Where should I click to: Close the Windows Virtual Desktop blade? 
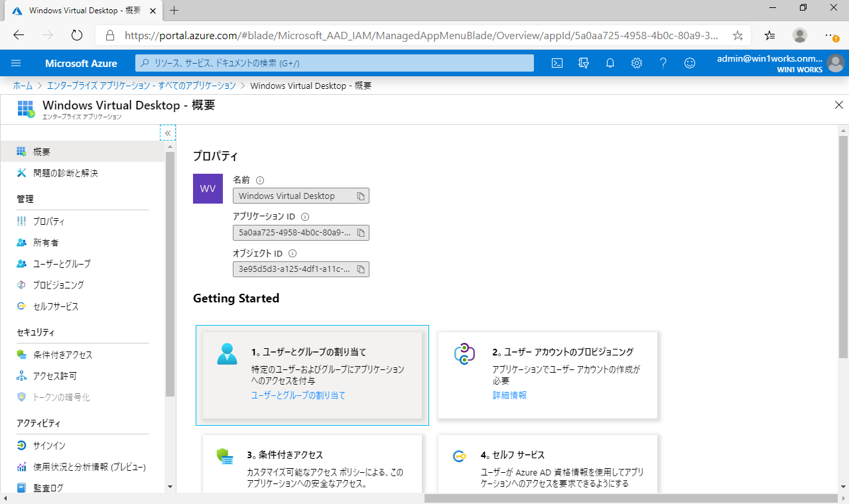click(839, 105)
